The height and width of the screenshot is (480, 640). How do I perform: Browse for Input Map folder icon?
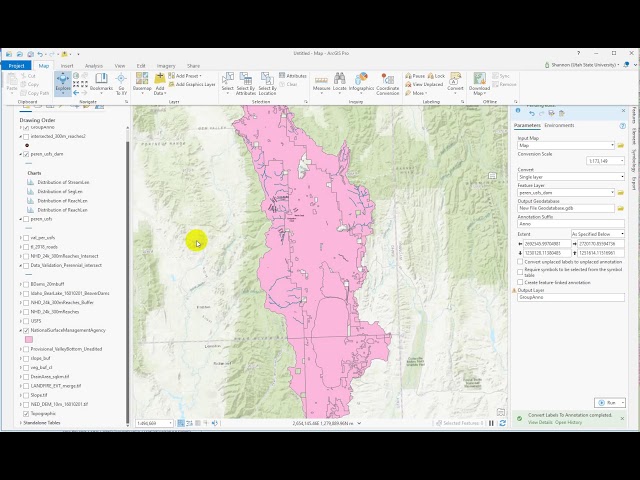(x=621, y=145)
